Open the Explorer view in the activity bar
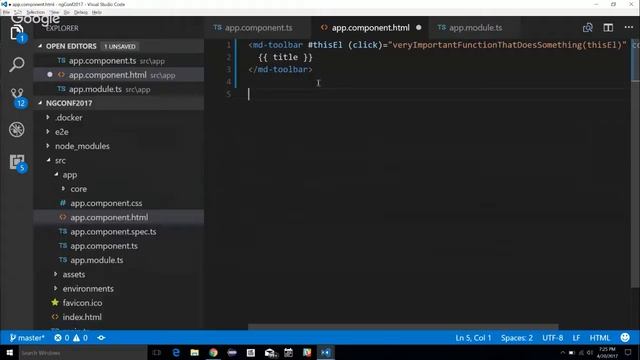The height and width of the screenshot is (360, 640). [x=16, y=33]
